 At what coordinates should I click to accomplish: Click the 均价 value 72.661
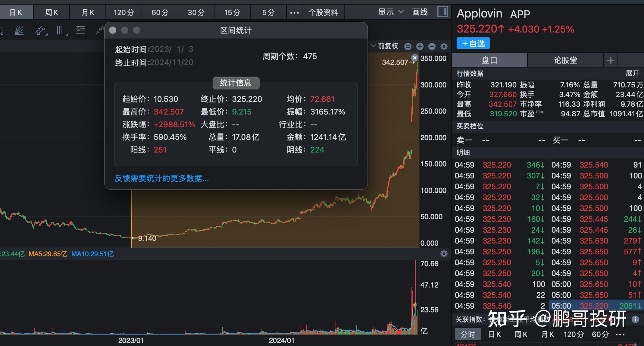point(322,99)
